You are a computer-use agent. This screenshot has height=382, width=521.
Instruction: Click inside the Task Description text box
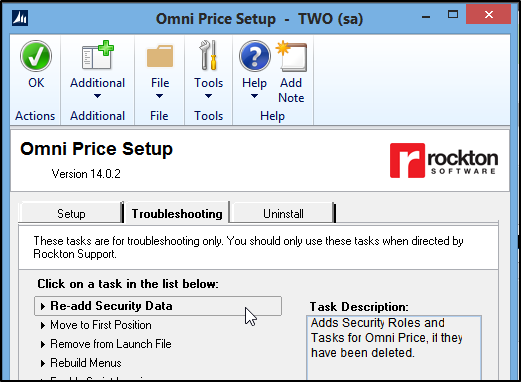(x=394, y=348)
